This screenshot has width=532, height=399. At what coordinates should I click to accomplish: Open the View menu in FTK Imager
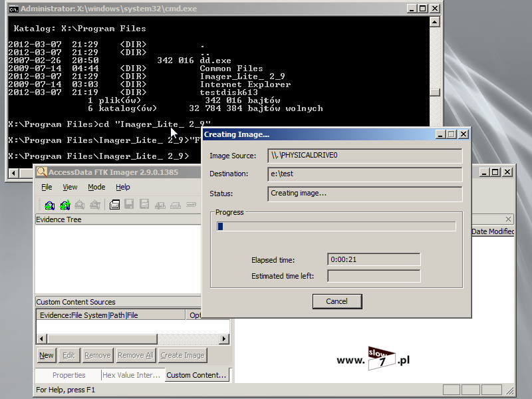coord(70,187)
